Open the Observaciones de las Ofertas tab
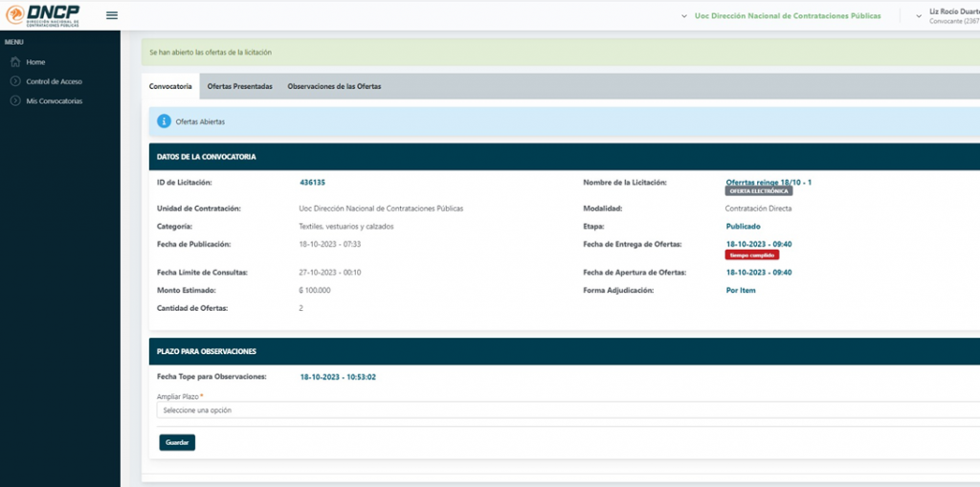 click(334, 86)
